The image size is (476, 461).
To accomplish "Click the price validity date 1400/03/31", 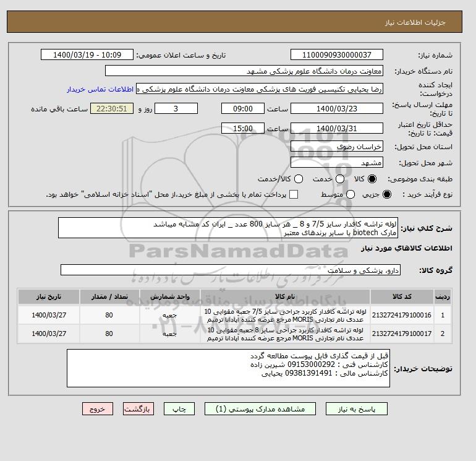I will coord(337,128).
